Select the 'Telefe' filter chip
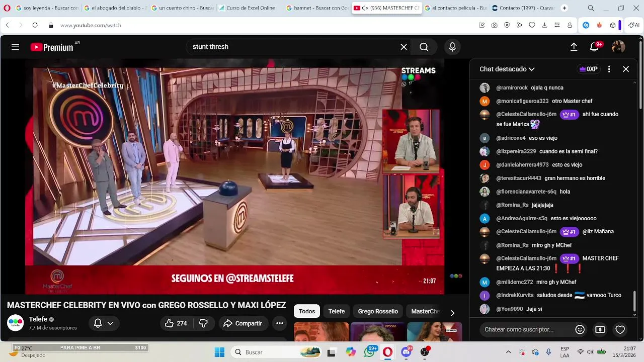This screenshot has height=362, width=644. pos(337,311)
